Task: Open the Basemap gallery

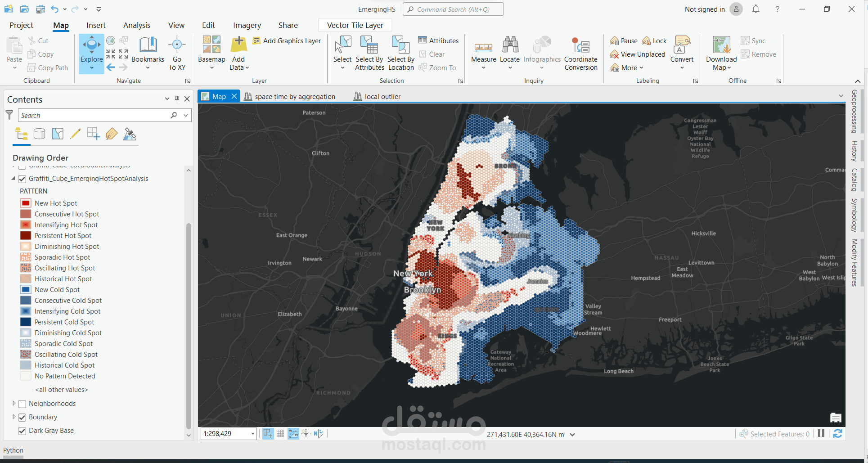Action: point(211,53)
